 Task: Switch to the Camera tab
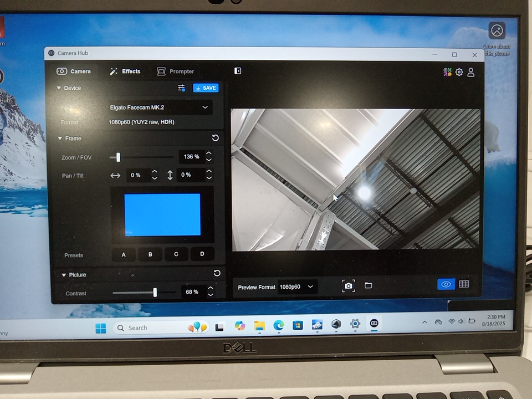tap(74, 71)
